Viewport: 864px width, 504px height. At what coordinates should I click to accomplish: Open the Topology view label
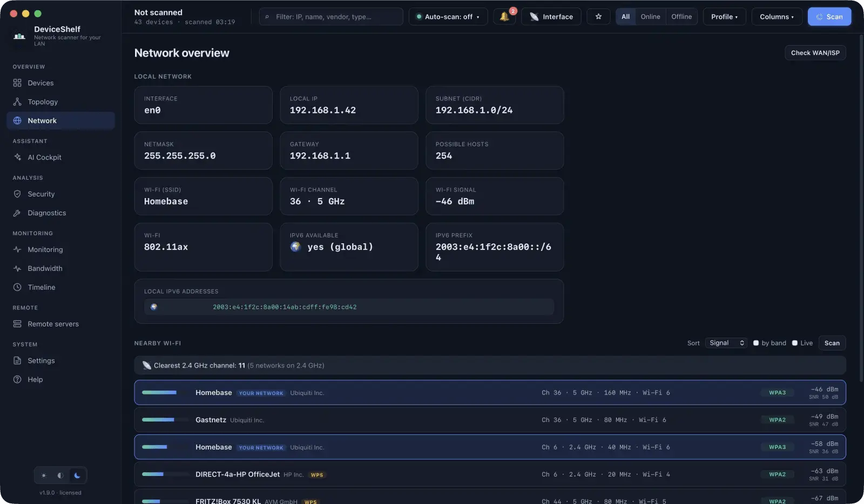tap(43, 102)
